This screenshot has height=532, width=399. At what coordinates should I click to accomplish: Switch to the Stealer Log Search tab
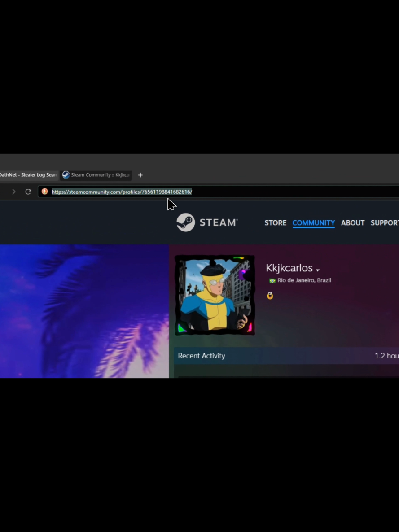tap(29, 175)
